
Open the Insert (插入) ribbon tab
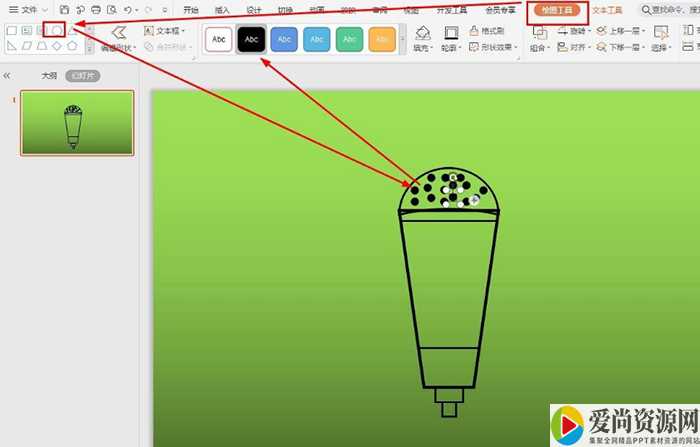(x=222, y=9)
